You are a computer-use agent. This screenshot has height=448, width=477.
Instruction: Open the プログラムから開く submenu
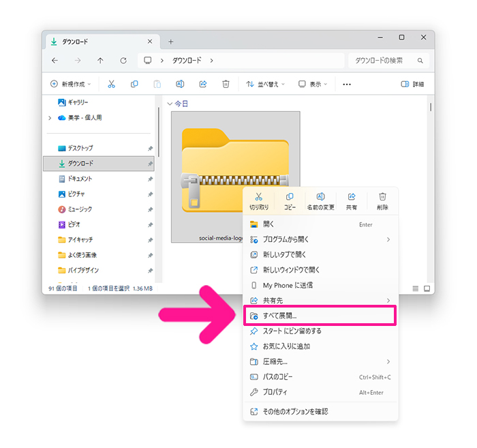tap(320, 239)
